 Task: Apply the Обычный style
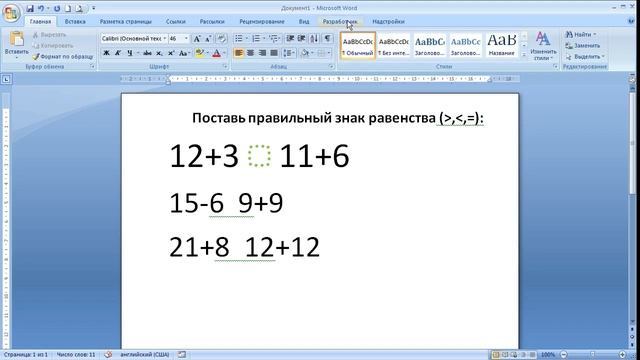point(358,46)
